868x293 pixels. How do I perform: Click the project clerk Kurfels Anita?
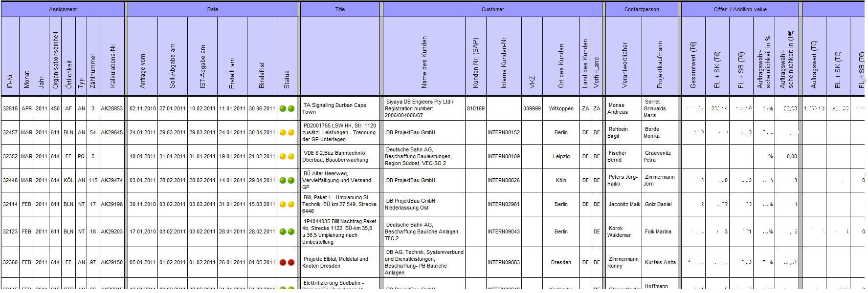click(660, 262)
